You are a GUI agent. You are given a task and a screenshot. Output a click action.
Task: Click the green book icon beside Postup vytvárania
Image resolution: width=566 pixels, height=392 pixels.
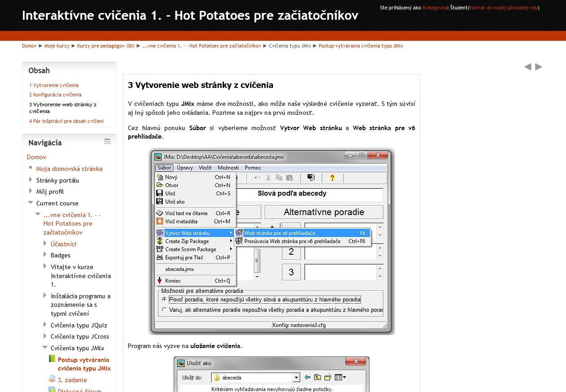[52, 359]
